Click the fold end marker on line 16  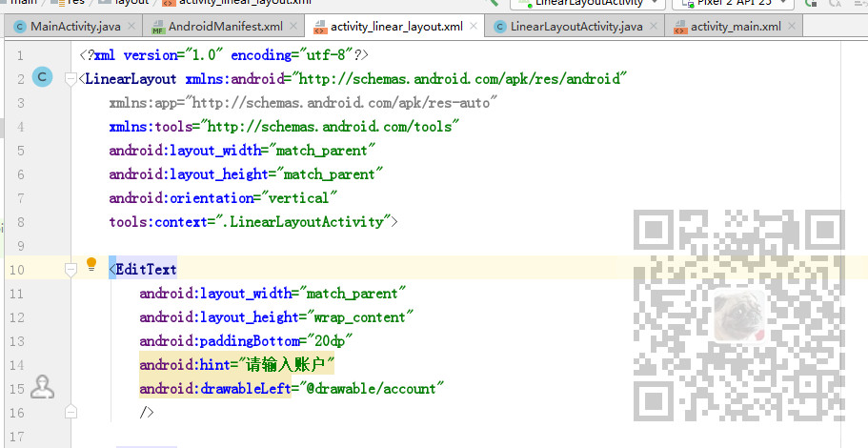click(x=71, y=412)
